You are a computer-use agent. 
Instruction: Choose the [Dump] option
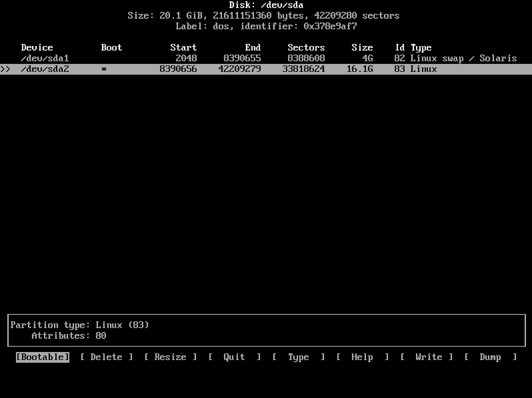point(490,357)
